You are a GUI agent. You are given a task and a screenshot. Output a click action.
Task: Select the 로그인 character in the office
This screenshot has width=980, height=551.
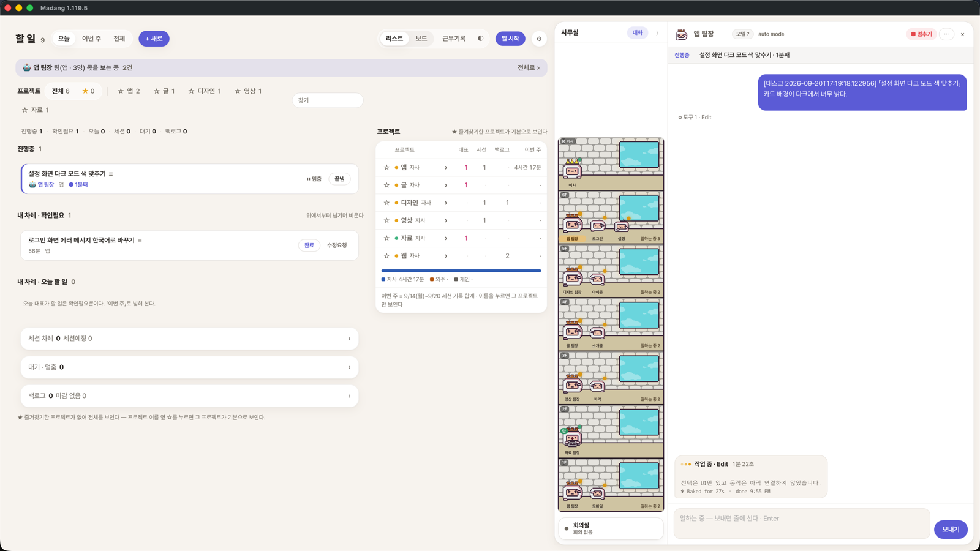coord(597,226)
